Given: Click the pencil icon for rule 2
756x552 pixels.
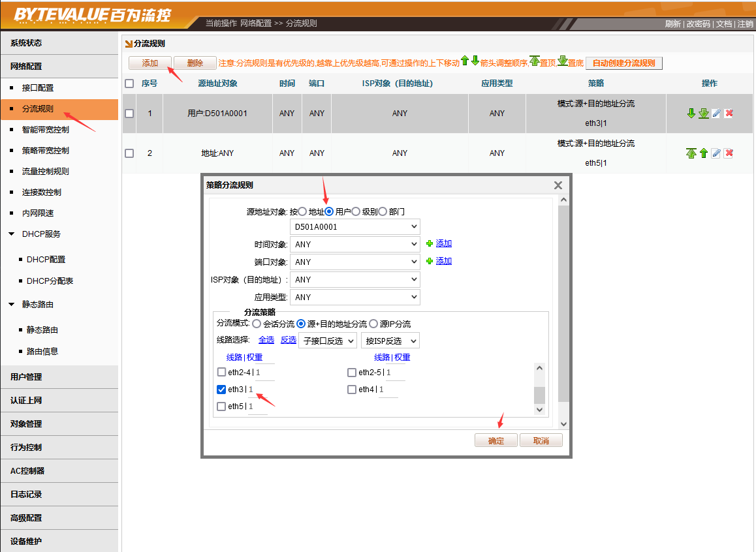Looking at the screenshot, I should coord(716,153).
